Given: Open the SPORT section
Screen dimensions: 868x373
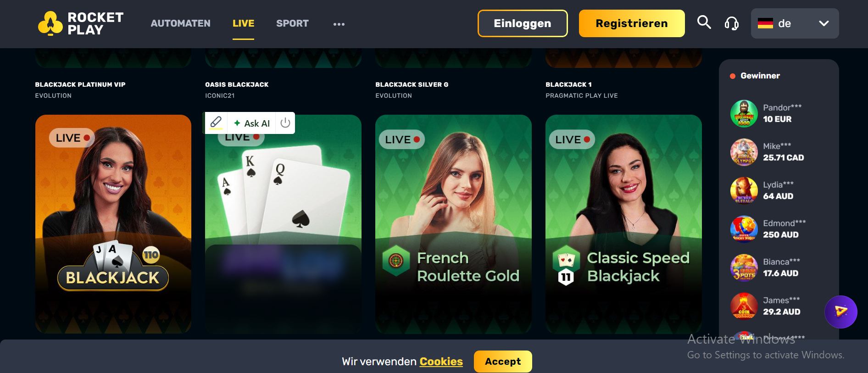Looking at the screenshot, I should 292,23.
